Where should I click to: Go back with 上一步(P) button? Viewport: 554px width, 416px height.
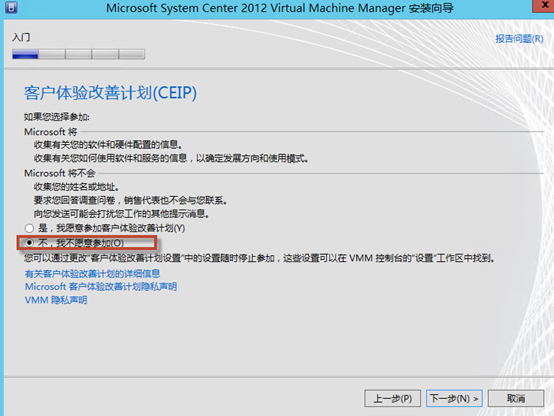[x=393, y=399]
